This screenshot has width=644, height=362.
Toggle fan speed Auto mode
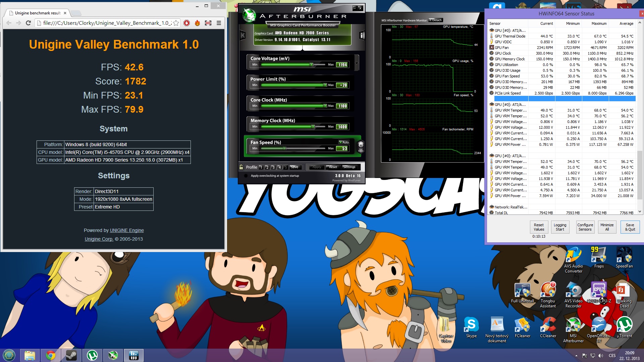[x=344, y=142]
